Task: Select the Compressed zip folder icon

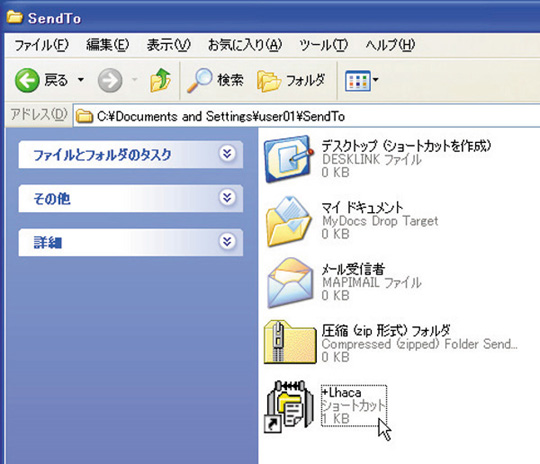Action: coord(290,342)
